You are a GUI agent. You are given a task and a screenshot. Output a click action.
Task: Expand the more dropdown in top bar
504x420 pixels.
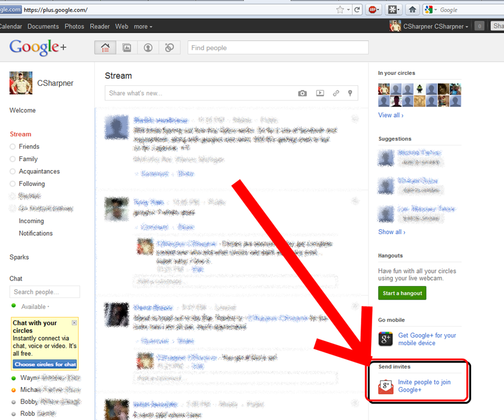pos(143,26)
